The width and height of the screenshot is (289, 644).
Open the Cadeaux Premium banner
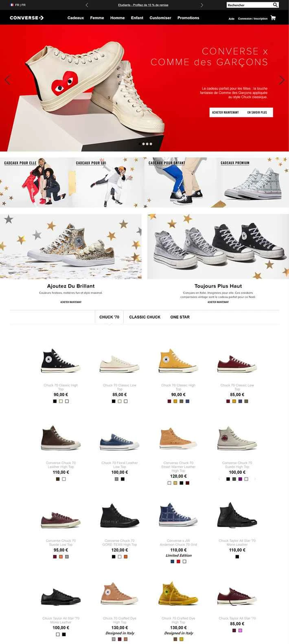[253, 182]
